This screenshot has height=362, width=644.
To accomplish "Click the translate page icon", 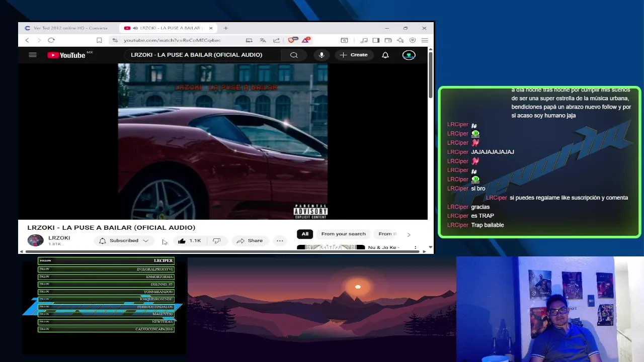I will coord(263,40).
